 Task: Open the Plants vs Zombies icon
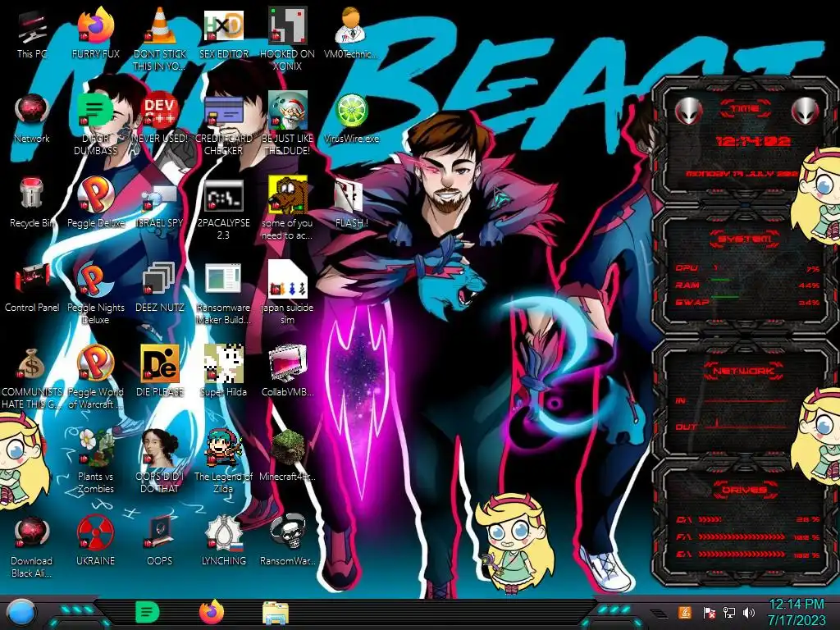[96, 448]
